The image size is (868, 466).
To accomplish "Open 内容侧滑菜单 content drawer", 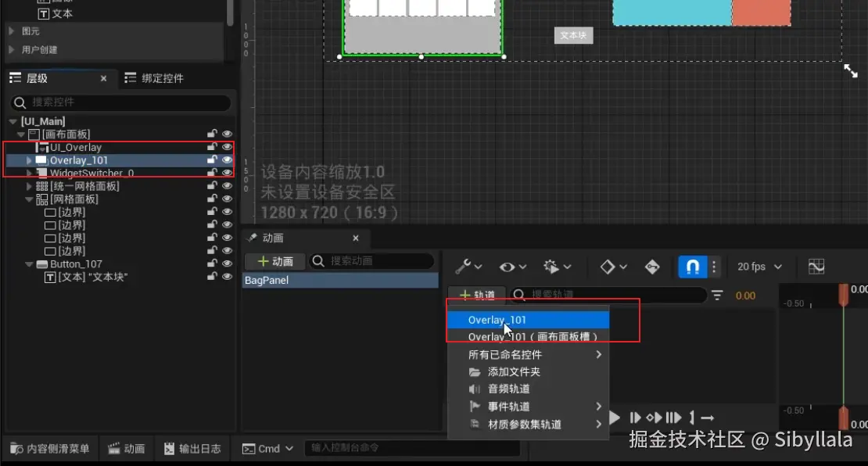I will pos(50,448).
